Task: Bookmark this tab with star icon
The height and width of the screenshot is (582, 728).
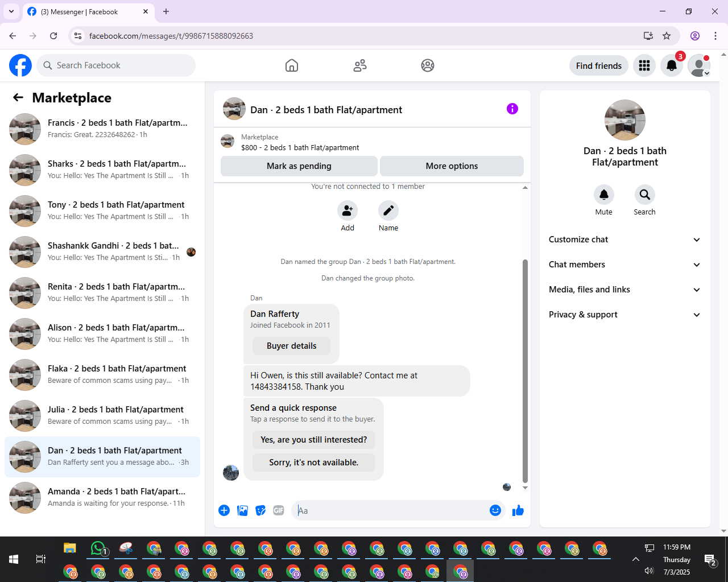Action: [x=667, y=36]
